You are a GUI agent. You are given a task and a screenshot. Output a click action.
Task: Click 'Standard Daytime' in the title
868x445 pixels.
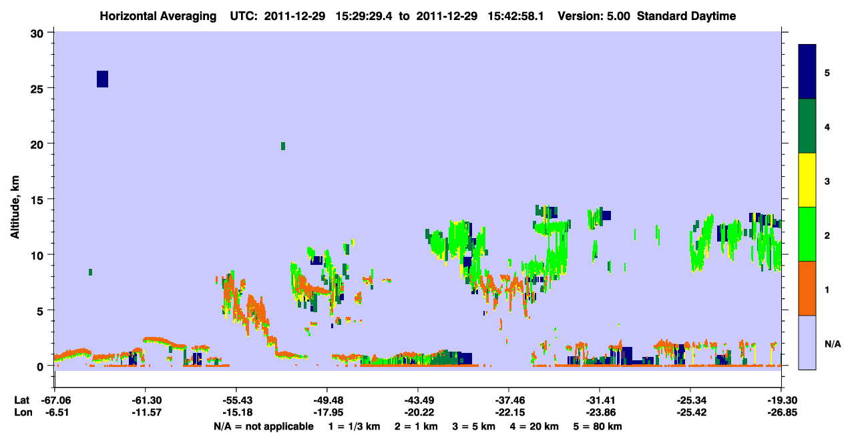(x=686, y=16)
